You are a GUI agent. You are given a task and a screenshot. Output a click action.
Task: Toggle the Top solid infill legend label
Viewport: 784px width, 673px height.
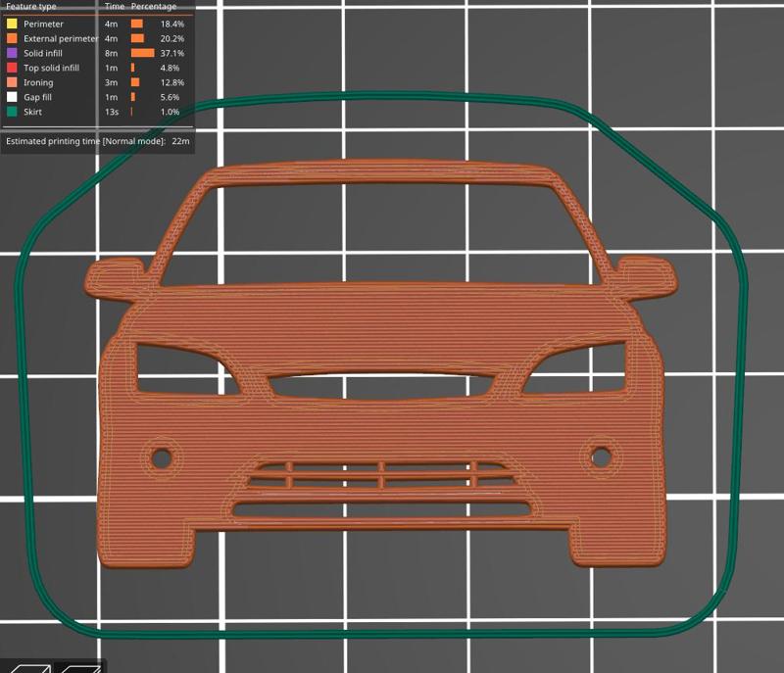coord(52,68)
